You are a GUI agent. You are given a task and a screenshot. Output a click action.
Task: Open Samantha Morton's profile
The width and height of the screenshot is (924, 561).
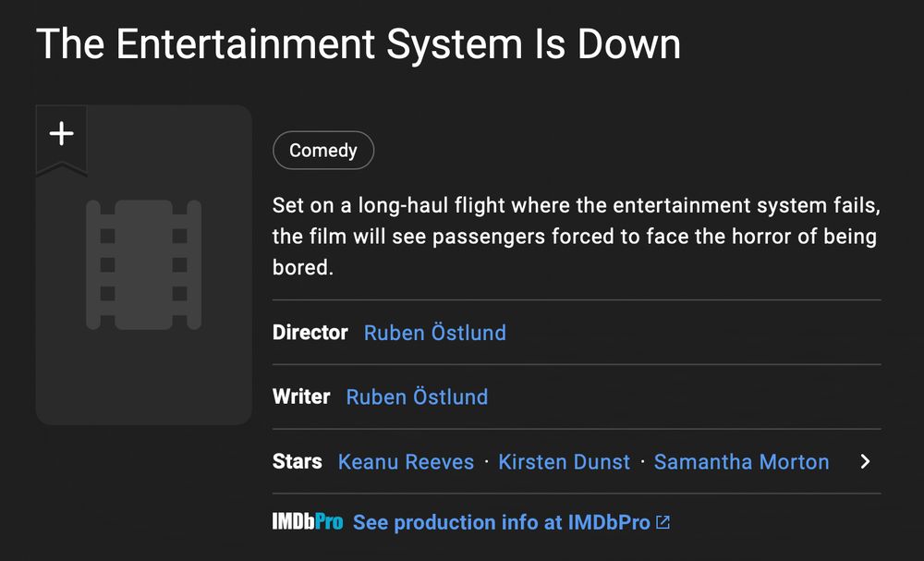741,461
